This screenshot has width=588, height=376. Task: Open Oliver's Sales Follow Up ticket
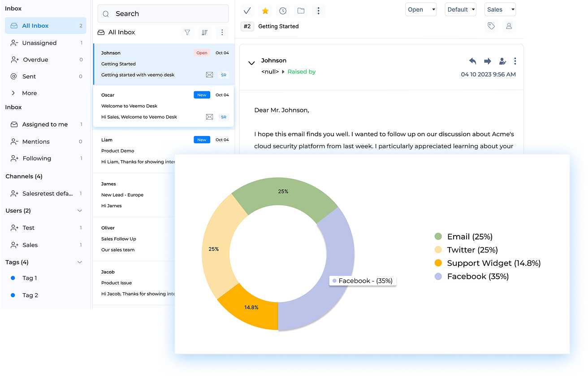(x=134, y=239)
